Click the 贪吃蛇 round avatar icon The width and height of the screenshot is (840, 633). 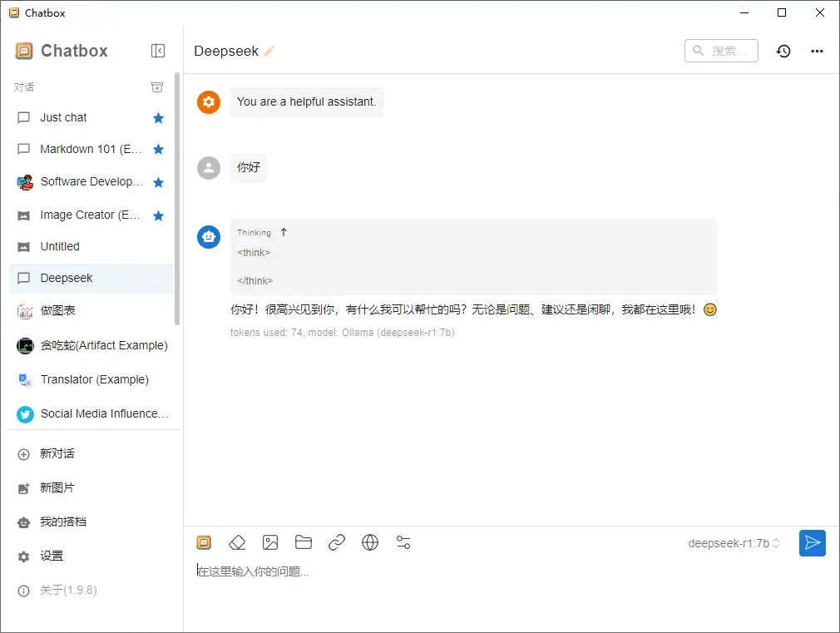[x=25, y=346]
